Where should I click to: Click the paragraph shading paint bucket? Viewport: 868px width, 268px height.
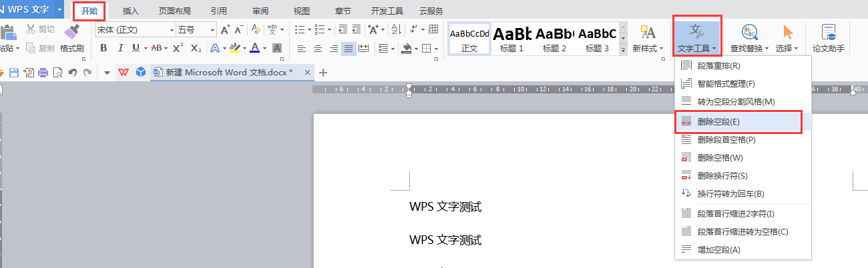pyautogui.click(x=407, y=48)
